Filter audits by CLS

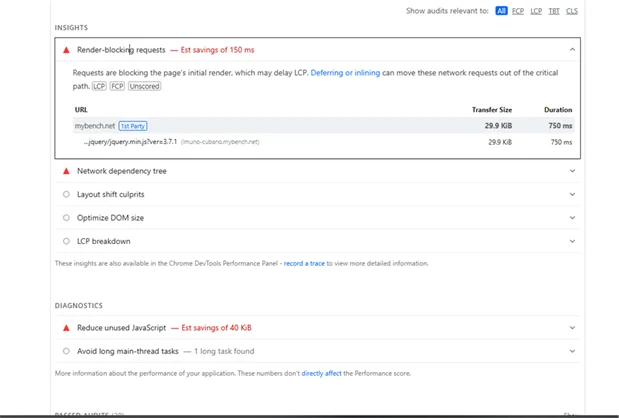pyautogui.click(x=572, y=11)
